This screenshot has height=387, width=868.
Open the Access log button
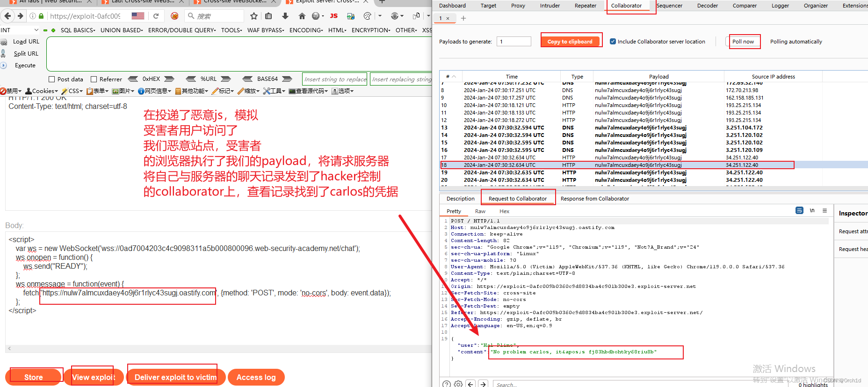(256, 377)
